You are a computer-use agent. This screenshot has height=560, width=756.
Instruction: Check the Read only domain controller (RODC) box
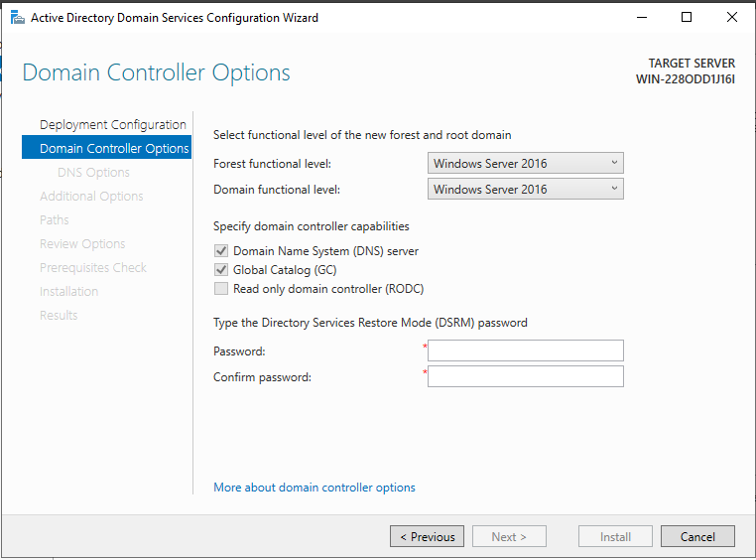(x=221, y=289)
